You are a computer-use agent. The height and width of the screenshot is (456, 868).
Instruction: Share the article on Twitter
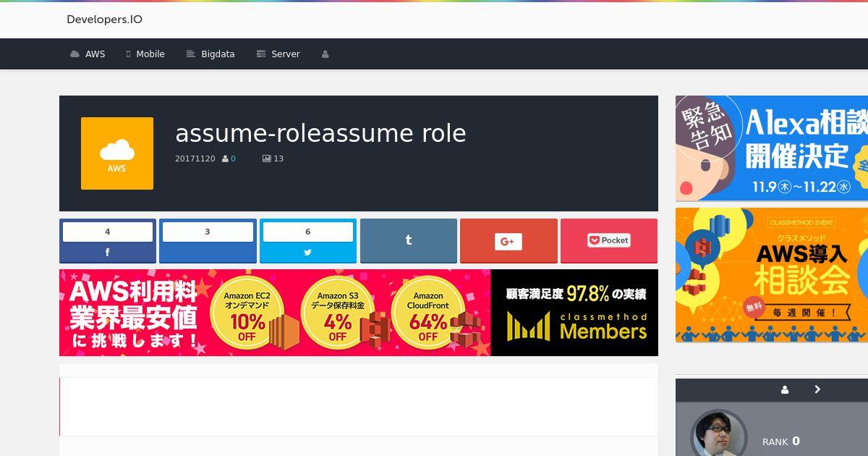coord(308,241)
